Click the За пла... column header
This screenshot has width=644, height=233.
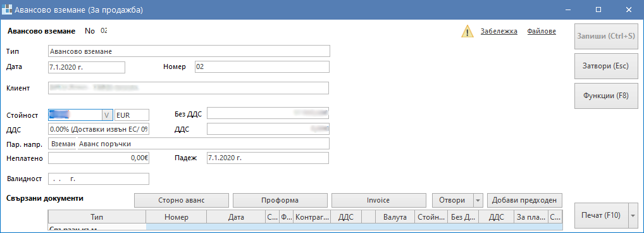[x=530, y=217]
